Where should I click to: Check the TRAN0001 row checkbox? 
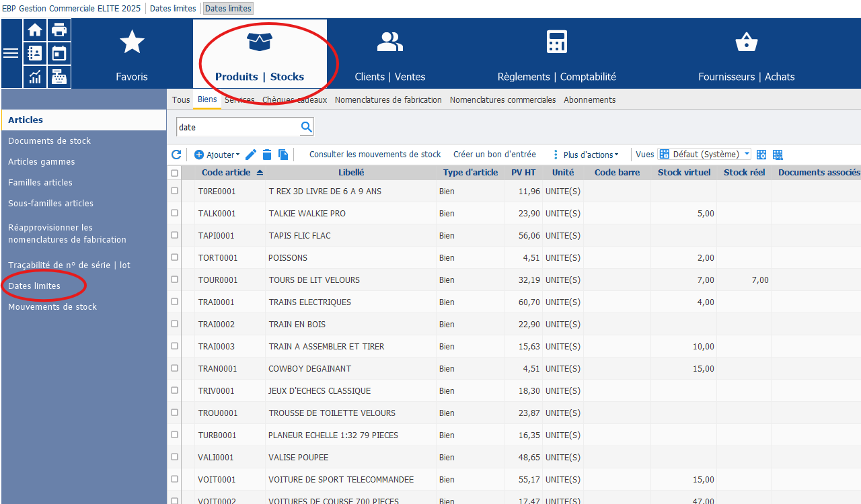point(175,368)
